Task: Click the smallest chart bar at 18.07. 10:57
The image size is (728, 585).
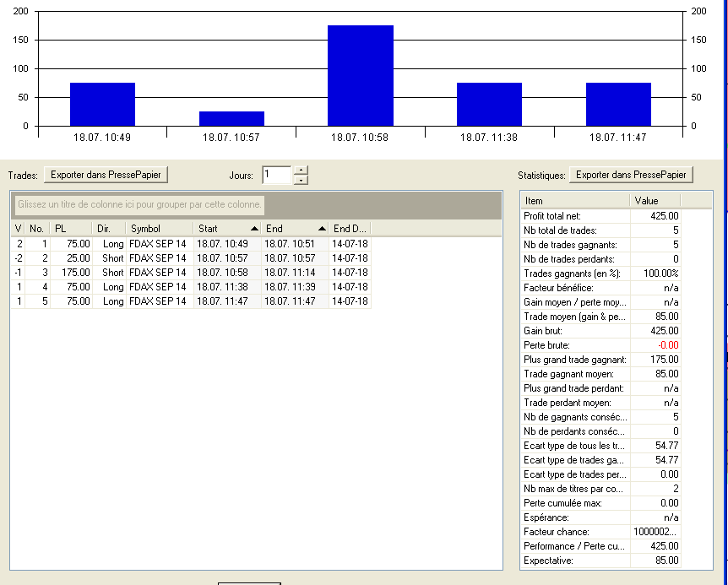Action: (231, 119)
